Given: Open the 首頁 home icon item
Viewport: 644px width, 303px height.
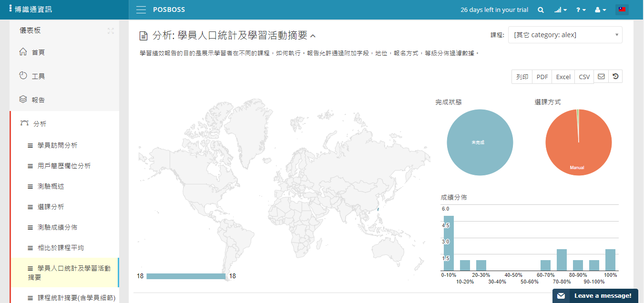Looking at the screenshot, I should (38, 52).
